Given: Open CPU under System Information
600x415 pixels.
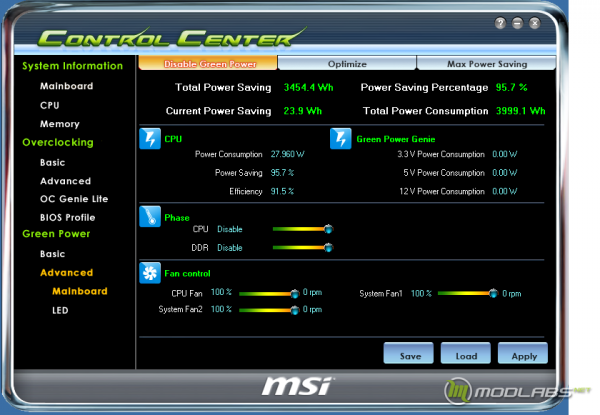Looking at the screenshot, I should (x=50, y=105).
